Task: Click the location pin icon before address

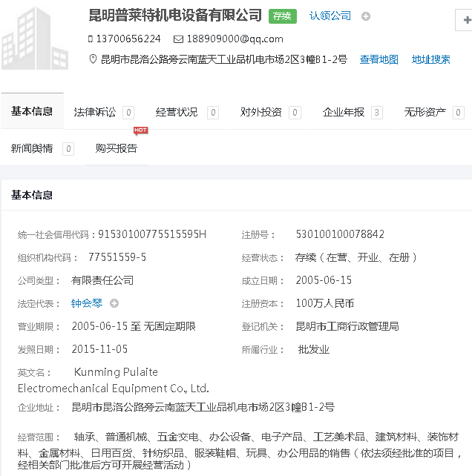Action: click(x=93, y=59)
